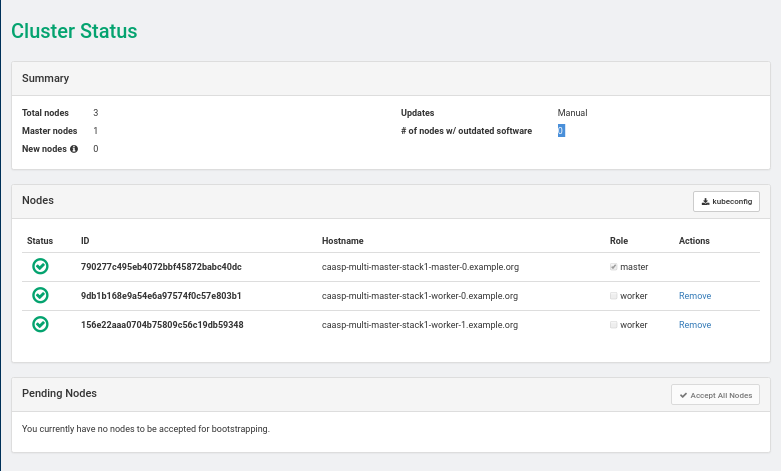Click the master-0.example.org hostname
Viewport: 781px width, 471px height.
(420, 267)
